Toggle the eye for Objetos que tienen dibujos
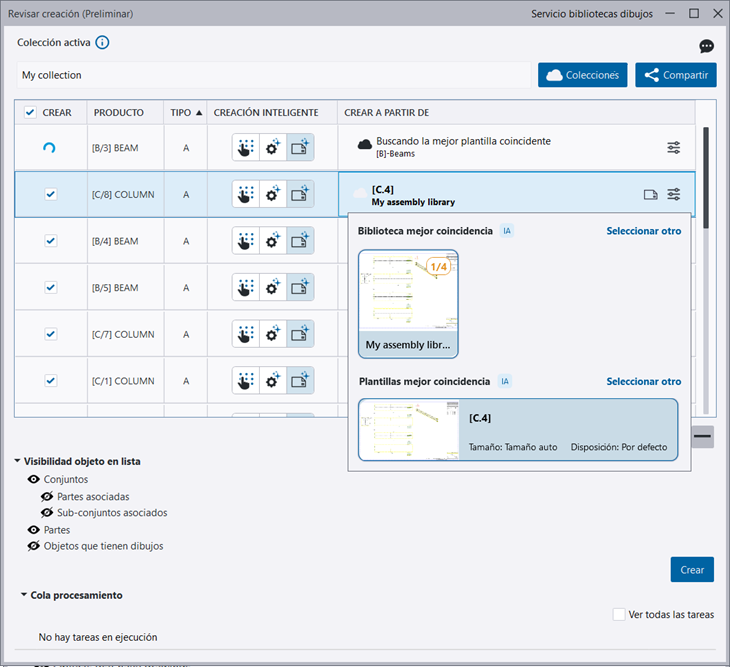Image resolution: width=730 pixels, height=667 pixels. [34, 546]
